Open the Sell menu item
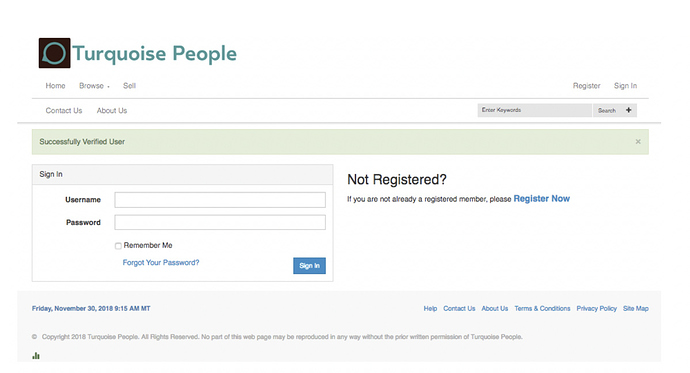The width and height of the screenshot is (690, 373). point(129,86)
